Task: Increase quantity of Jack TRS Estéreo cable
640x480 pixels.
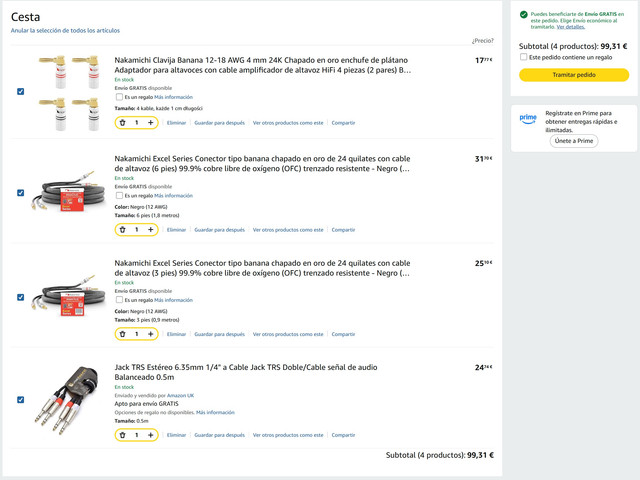Action: pyautogui.click(x=151, y=435)
